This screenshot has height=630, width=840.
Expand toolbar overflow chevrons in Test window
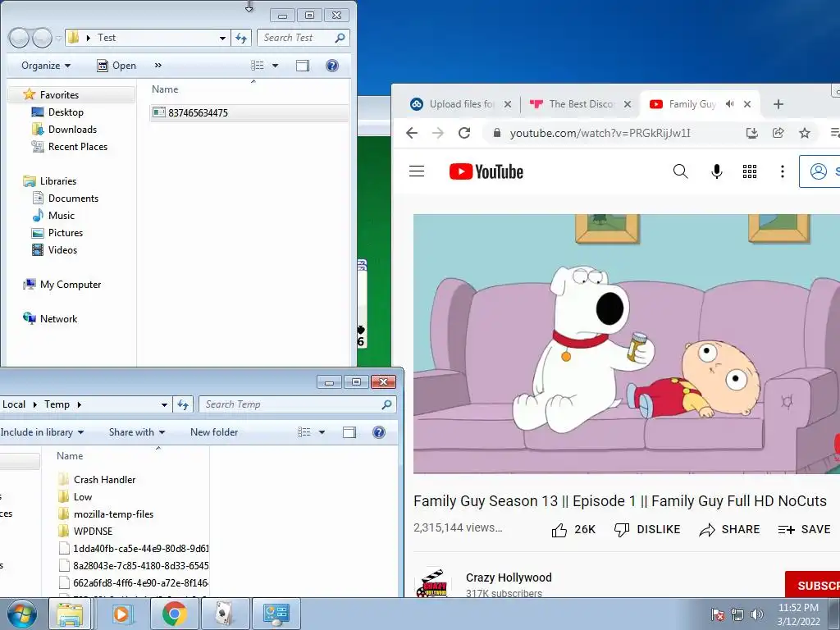158,66
